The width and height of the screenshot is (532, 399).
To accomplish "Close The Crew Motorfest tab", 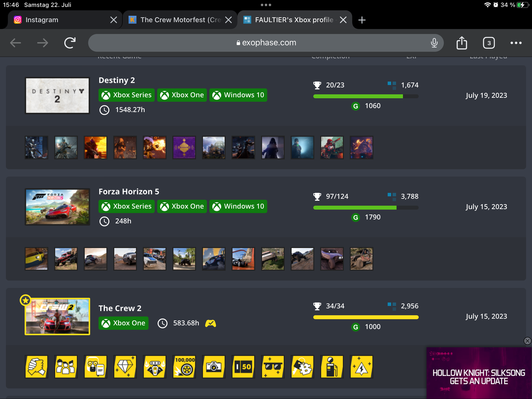I will coord(228,20).
